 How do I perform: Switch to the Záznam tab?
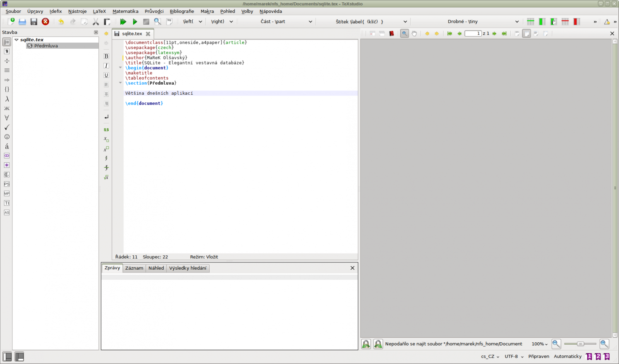click(134, 268)
